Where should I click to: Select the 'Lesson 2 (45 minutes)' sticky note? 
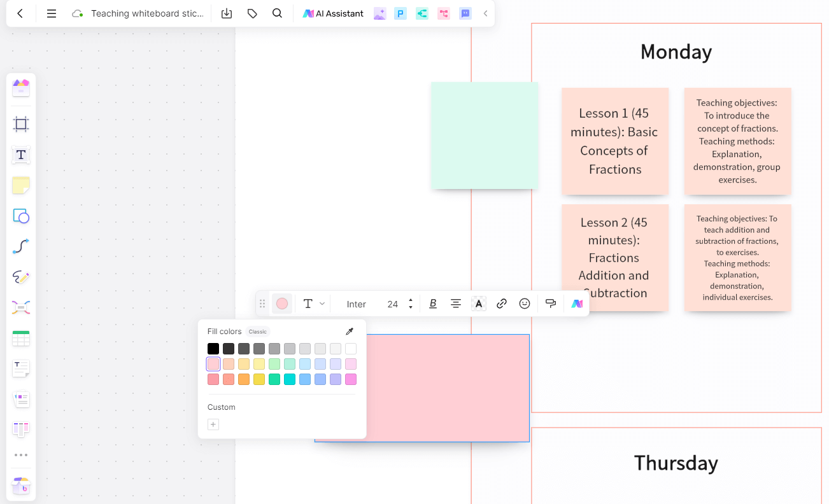point(615,258)
